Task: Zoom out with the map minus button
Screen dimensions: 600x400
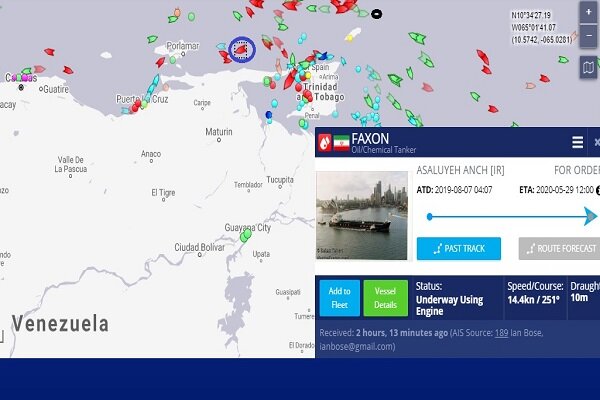Action: tap(588, 36)
